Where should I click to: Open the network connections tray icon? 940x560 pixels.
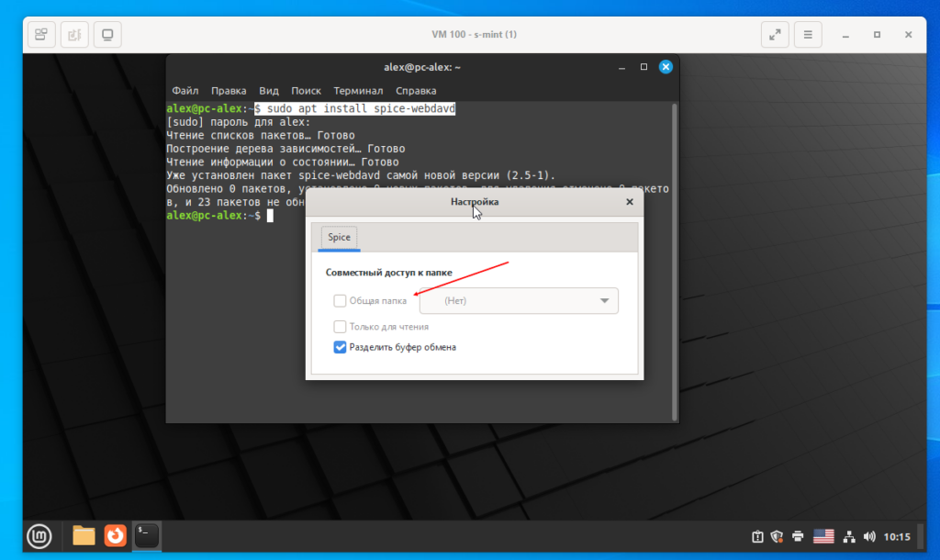pyautogui.click(x=849, y=537)
